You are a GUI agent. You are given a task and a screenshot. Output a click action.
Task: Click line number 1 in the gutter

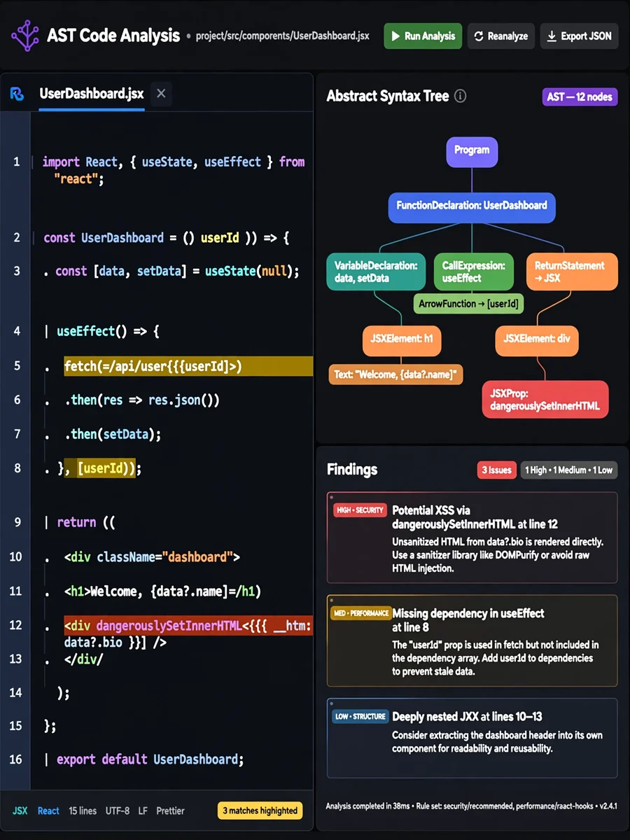[17, 162]
